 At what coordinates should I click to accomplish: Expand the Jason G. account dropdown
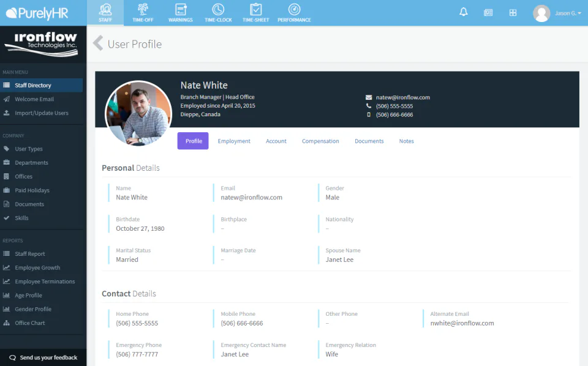point(568,13)
